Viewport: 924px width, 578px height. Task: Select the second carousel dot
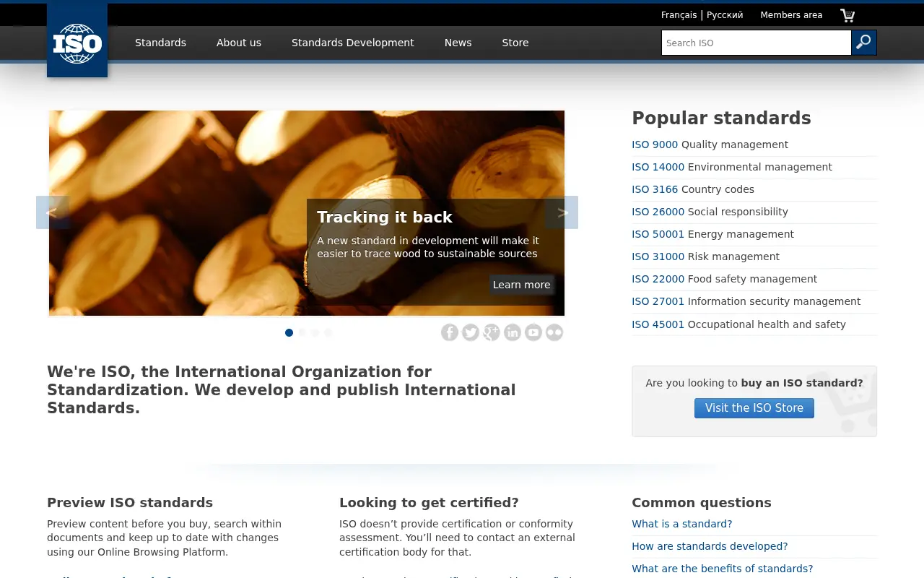(x=302, y=332)
